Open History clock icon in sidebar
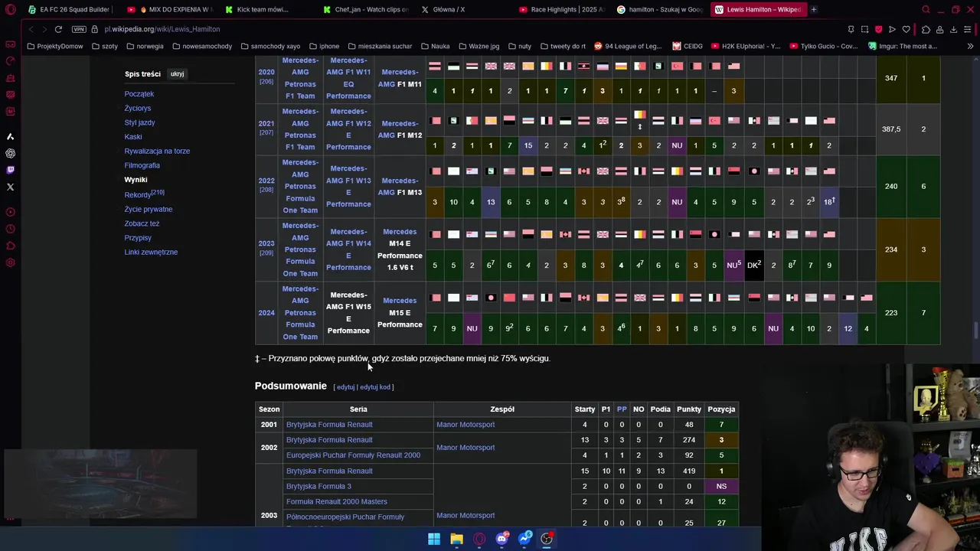The height and width of the screenshot is (551, 980). (x=10, y=229)
